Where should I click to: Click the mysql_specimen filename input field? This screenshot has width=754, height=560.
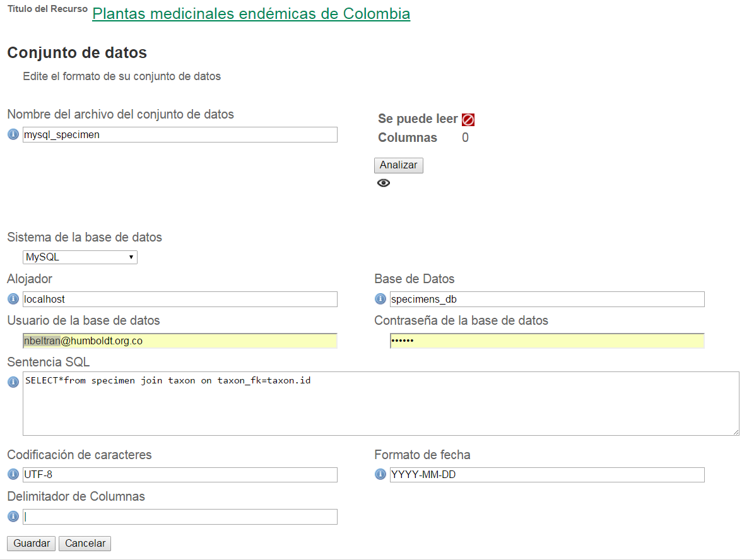180,134
